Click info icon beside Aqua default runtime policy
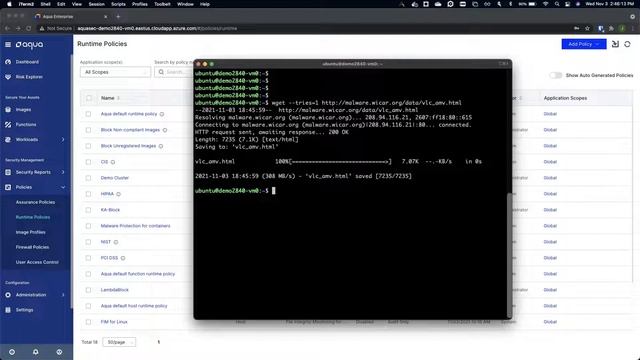Viewport: 640px width, 360px height. click(162, 114)
